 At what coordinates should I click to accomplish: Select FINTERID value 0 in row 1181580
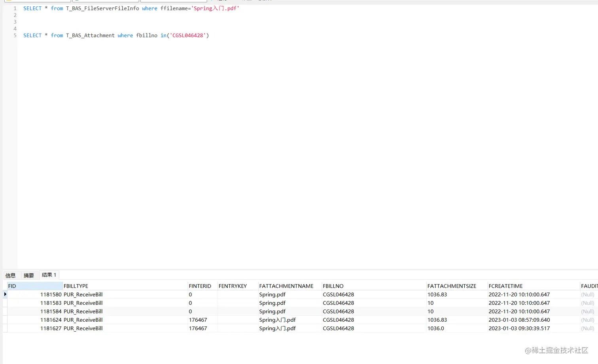tap(190, 294)
